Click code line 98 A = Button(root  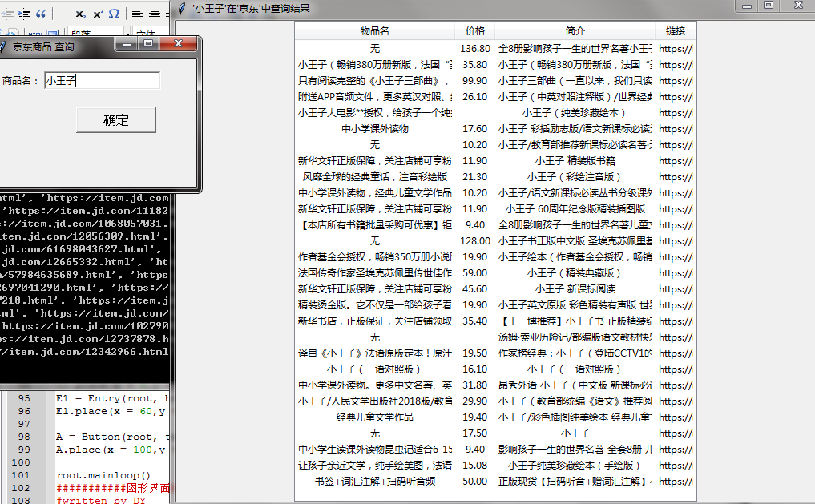coord(112,437)
